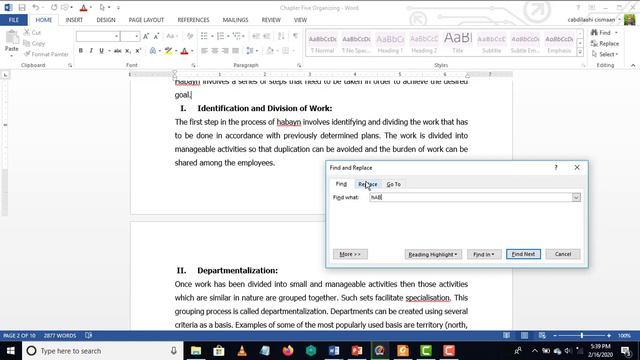This screenshot has width=640, height=360.
Task: Justify paragraph text
Action: (236, 51)
